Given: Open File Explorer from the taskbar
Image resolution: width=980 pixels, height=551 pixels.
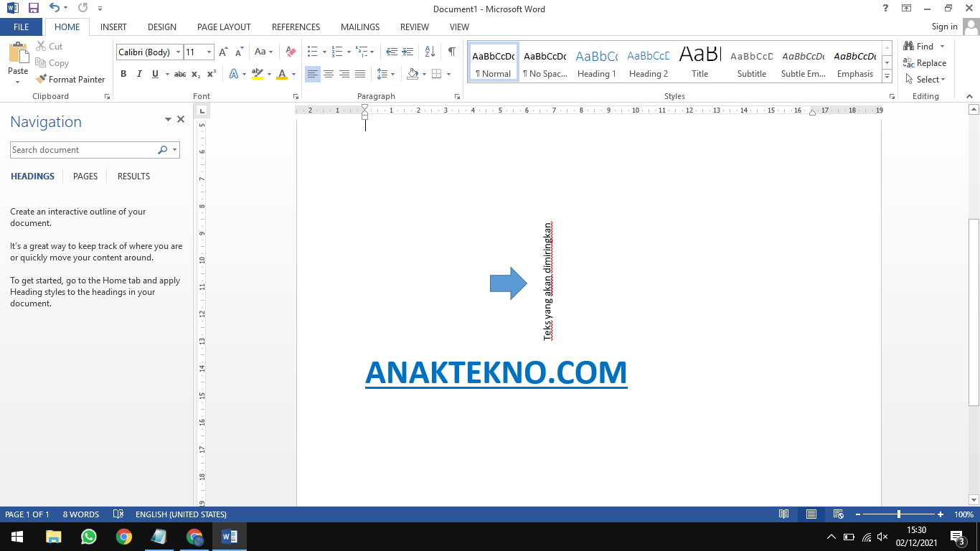Looking at the screenshot, I should [x=54, y=537].
